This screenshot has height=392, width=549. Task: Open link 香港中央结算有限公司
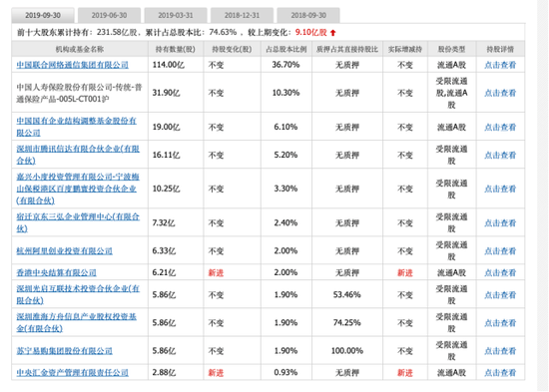[x=56, y=272]
